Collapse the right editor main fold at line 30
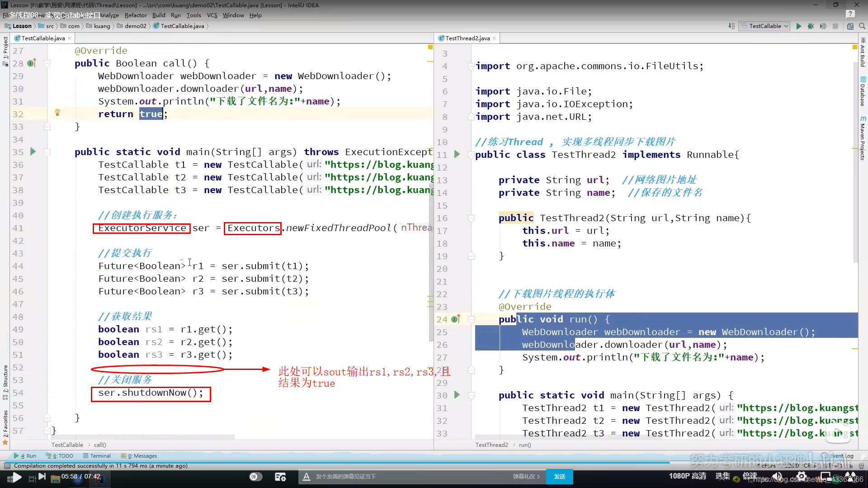 click(471, 395)
